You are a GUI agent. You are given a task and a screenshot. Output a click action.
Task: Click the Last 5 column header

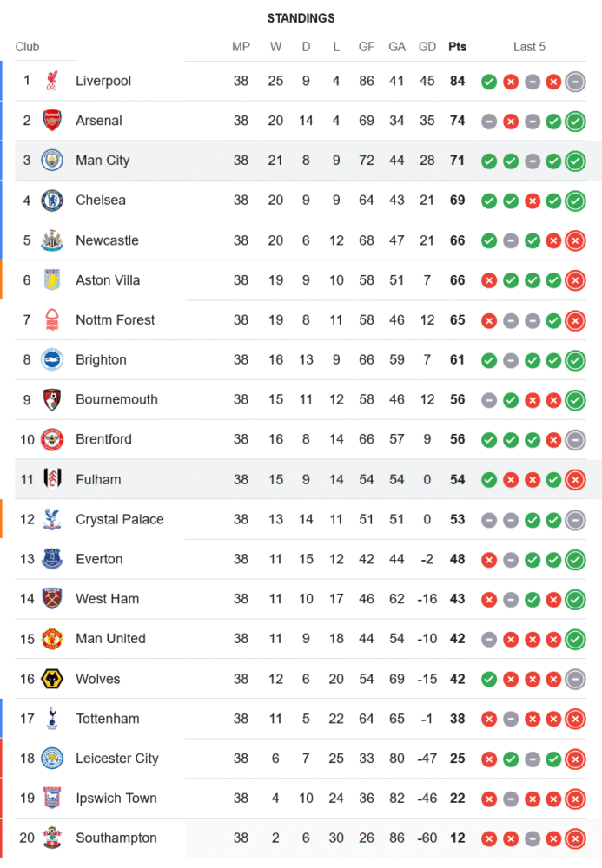[x=529, y=47]
